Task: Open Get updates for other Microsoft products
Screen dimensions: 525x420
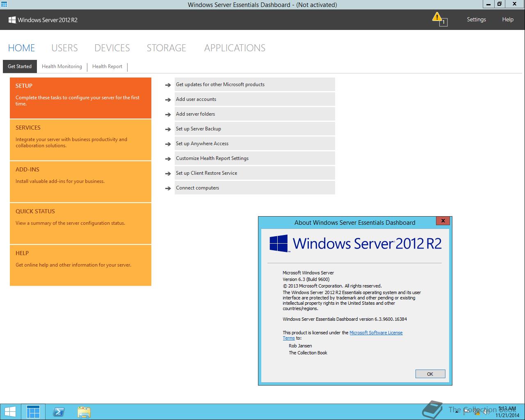Action: pos(255,84)
